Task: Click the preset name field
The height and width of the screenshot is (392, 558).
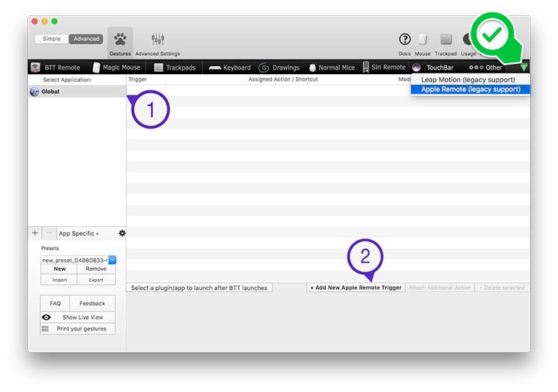Action: pos(75,260)
